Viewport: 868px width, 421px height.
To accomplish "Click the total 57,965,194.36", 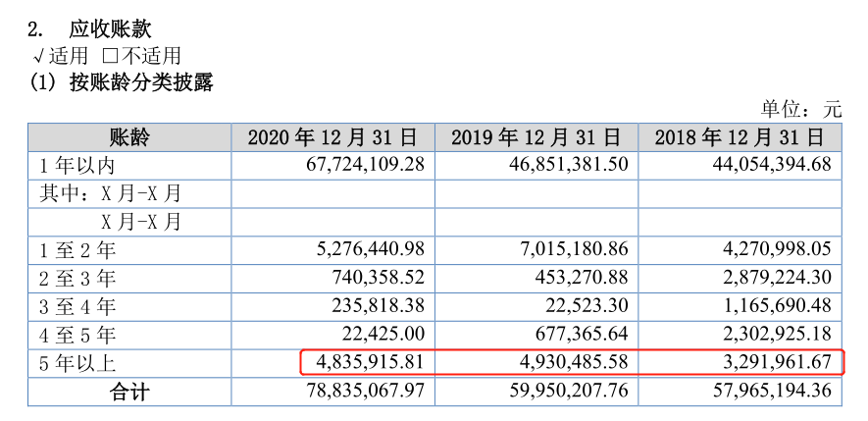I will [x=772, y=391].
